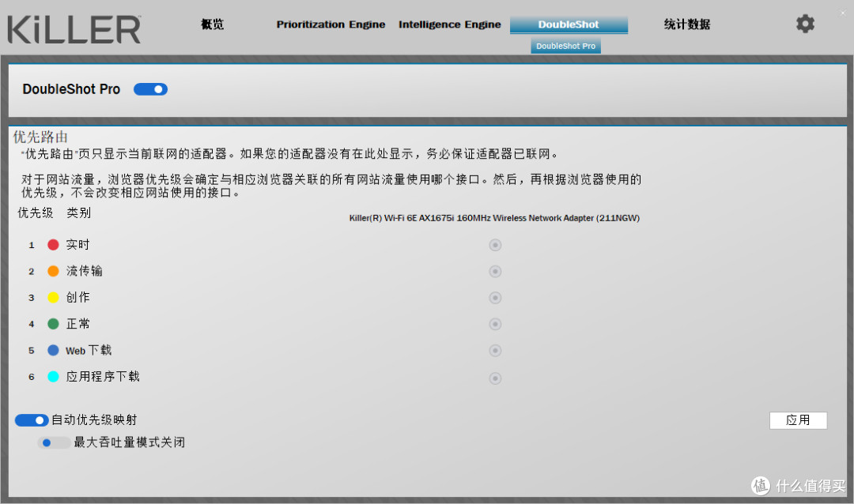This screenshot has width=854, height=504.
Task: Select Wi-Fi adapter radio for 应用程序下载
Action: pos(495,378)
